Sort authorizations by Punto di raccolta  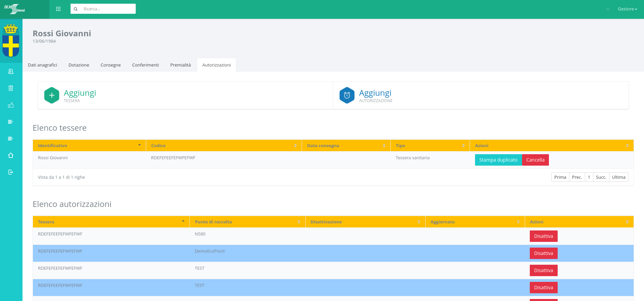point(247,222)
